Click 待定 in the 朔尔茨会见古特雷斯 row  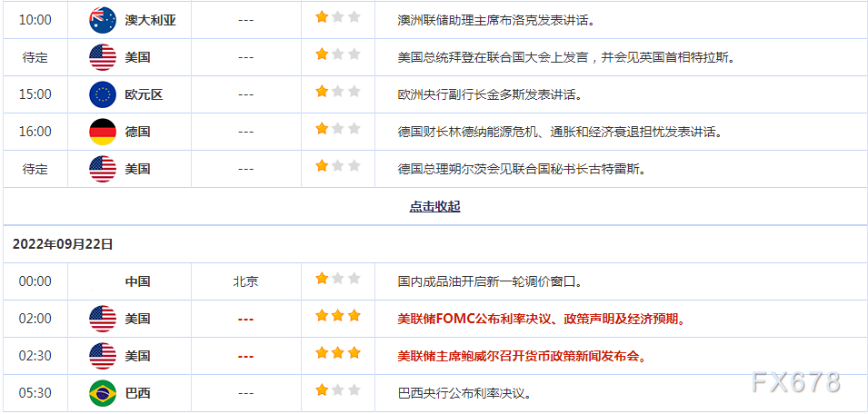pos(35,169)
